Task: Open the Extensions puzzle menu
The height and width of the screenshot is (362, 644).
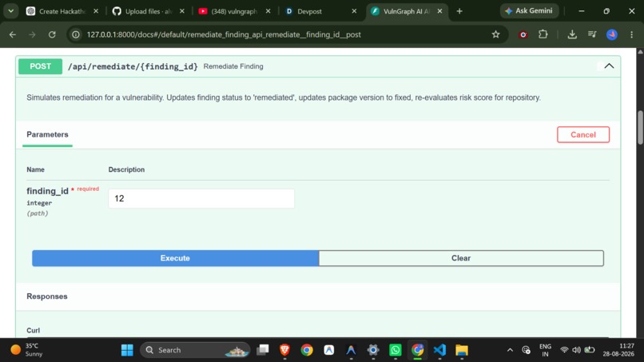Action: click(x=543, y=34)
